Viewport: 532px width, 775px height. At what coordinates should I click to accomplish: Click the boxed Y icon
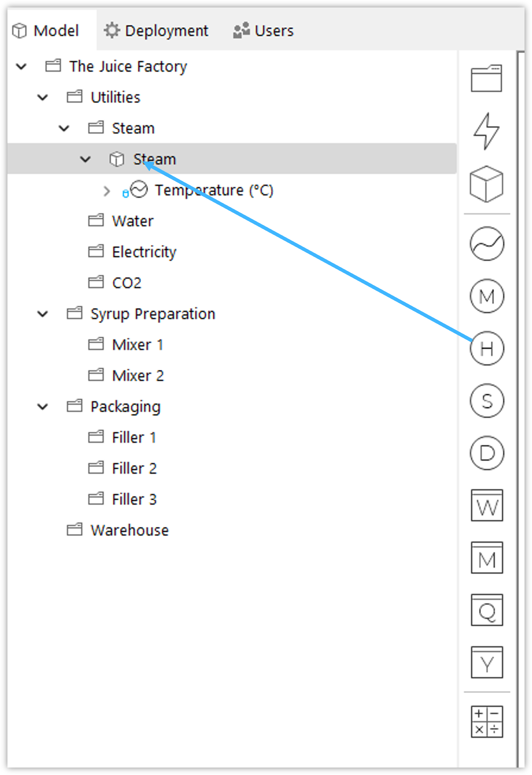point(487,663)
